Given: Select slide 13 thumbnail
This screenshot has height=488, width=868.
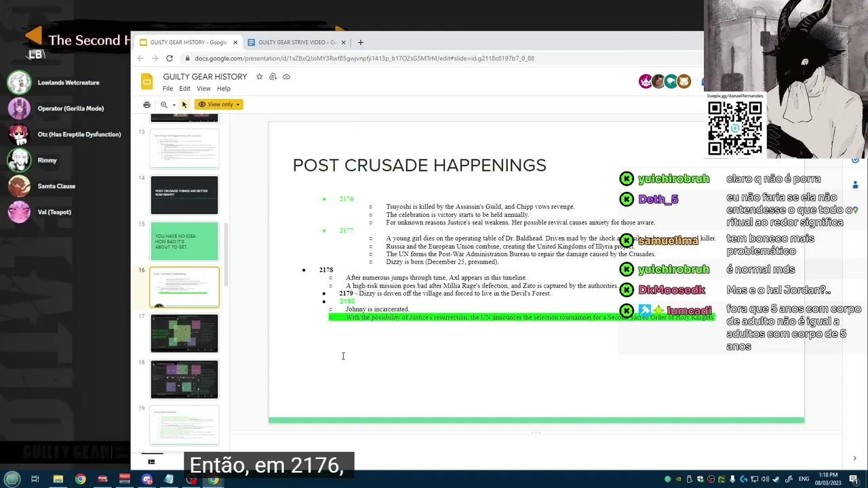Looking at the screenshot, I should (184, 148).
